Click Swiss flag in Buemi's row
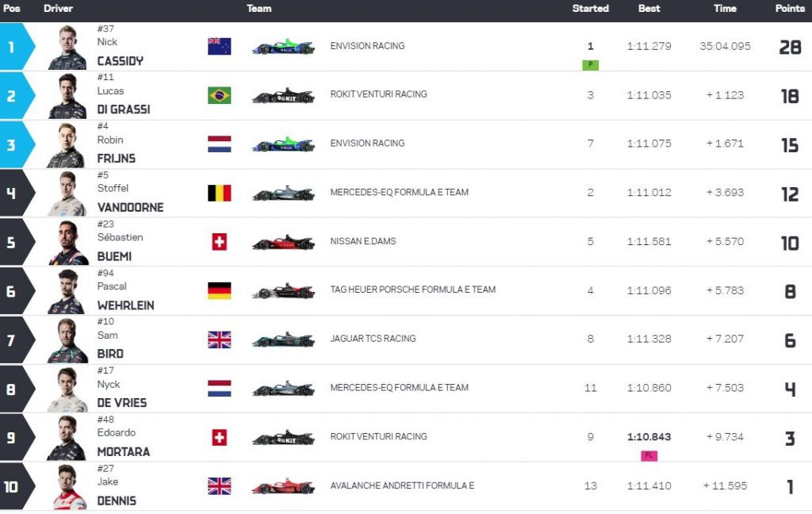Screen dimensions: 812x514 [x=219, y=242]
